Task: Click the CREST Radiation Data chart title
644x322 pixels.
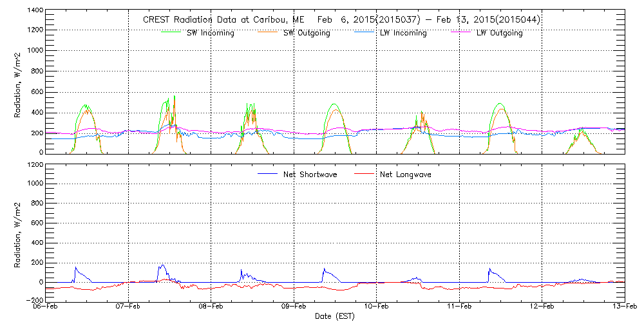Action: tap(341, 20)
